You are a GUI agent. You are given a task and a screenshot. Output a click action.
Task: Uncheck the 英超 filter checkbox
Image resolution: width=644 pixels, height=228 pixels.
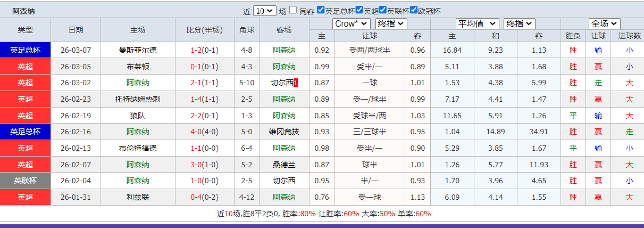coord(359,10)
